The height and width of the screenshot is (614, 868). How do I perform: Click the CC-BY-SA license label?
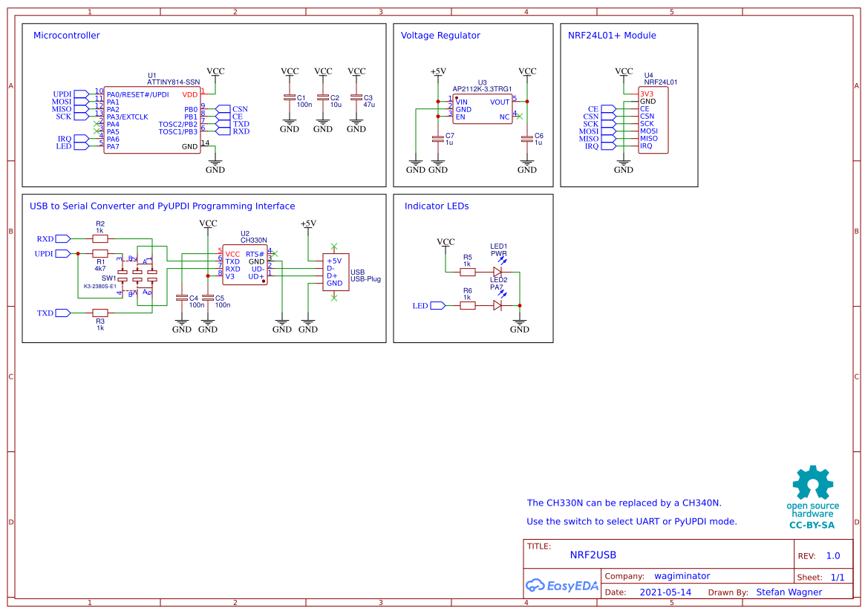click(x=812, y=523)
